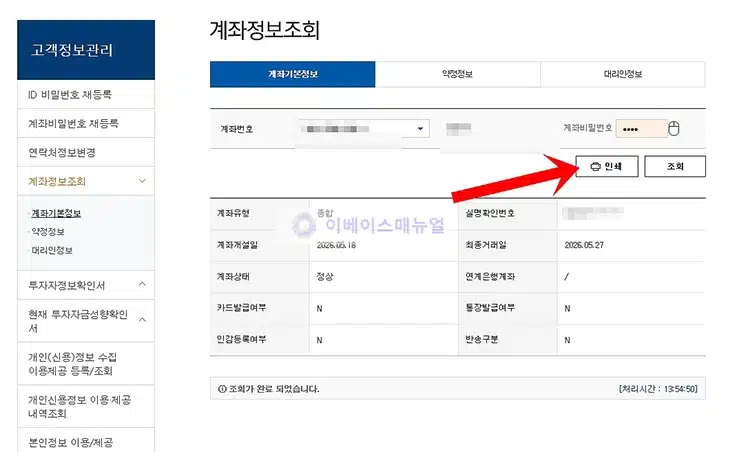
Task: Open 계좌비밀번호 재등록 menu item
Action: 86,123
